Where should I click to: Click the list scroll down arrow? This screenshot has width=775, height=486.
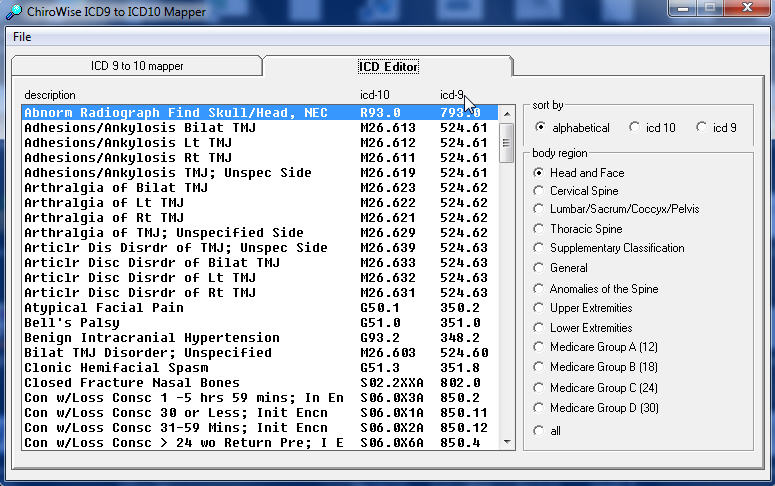507,442
